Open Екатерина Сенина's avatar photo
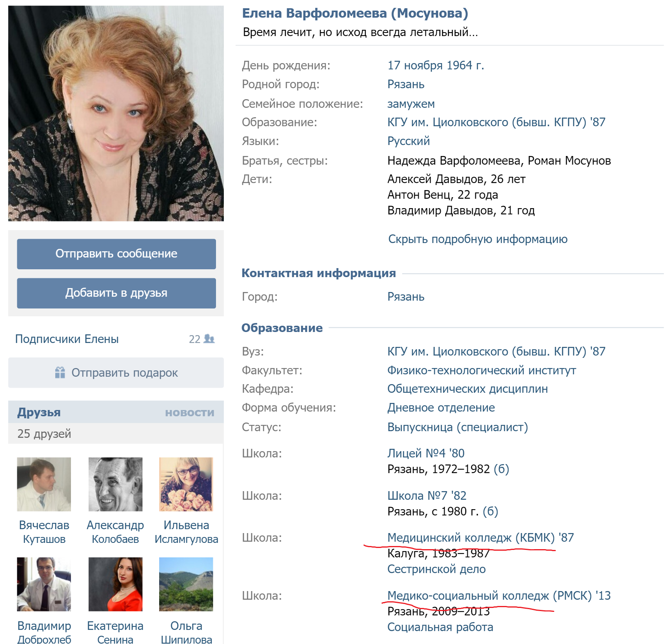Screen dimensions: 666x644 pyautogui.click(x=115, y=584)
